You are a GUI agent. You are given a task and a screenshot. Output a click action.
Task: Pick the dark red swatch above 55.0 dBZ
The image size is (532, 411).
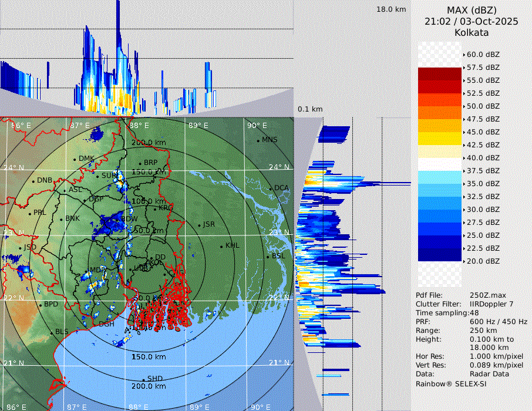[440, 74]
